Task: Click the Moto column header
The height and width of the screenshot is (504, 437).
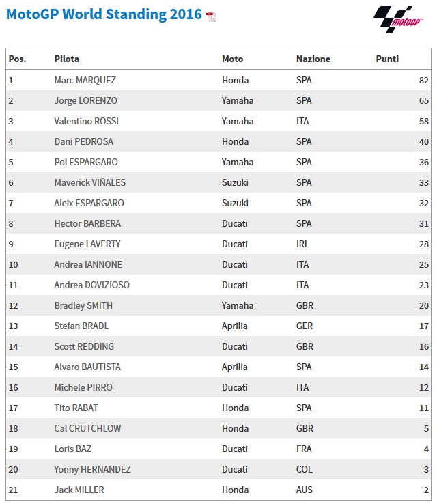Action: [232, 59]
